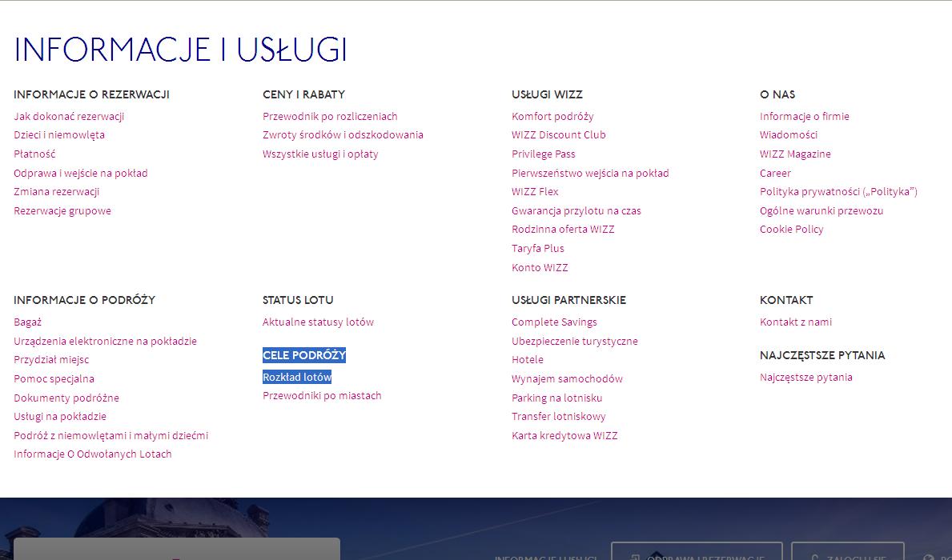Click the USŁUGI WIZZ heading

[x=547, y=94]
